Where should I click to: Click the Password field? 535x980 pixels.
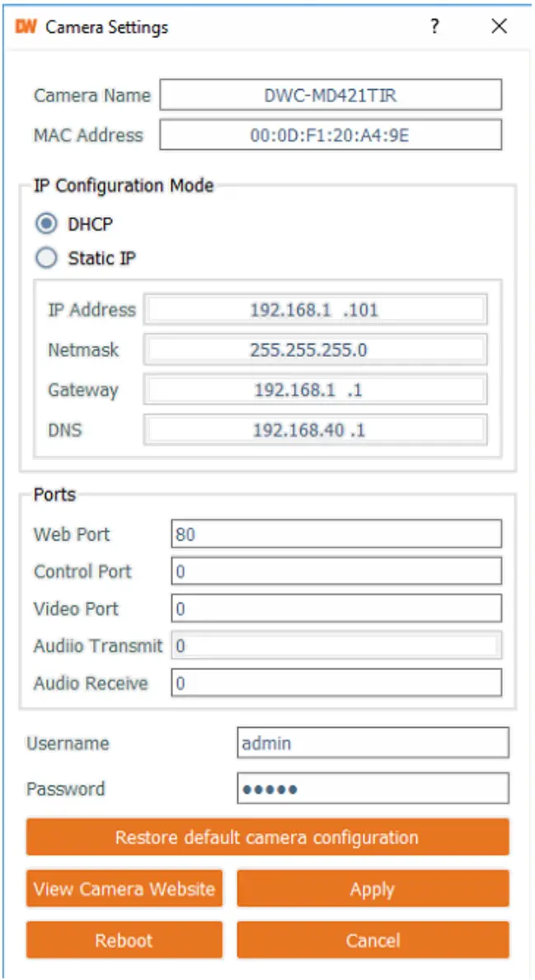pos(373,789)
